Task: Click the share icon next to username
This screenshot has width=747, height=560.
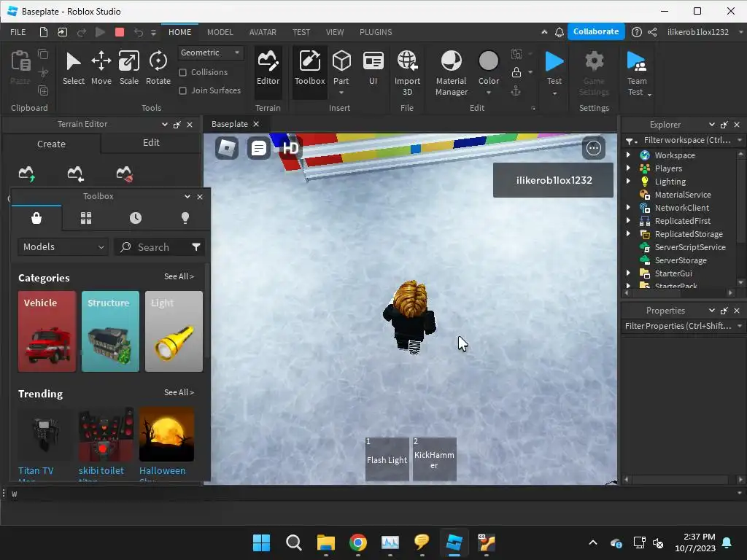Action: [652, 32]
